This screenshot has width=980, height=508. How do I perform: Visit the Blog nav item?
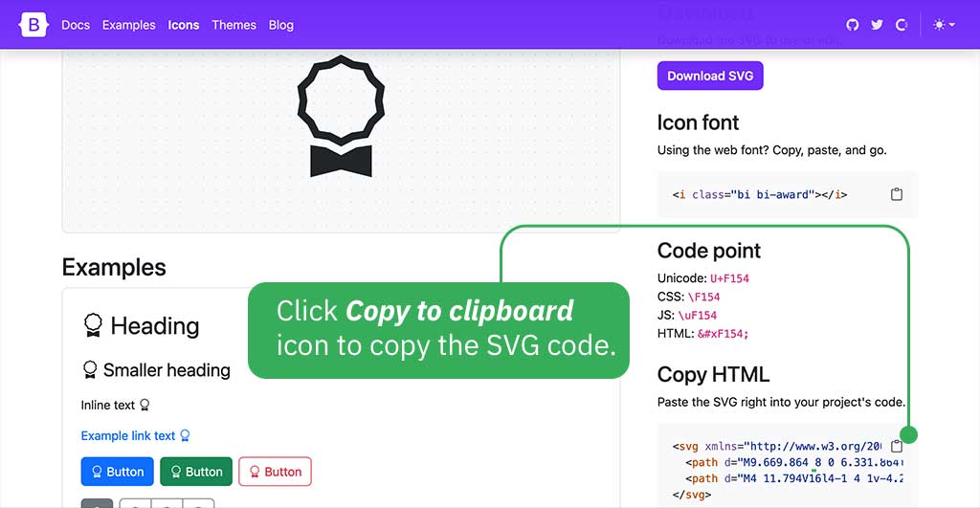click(x=281, y=25)
